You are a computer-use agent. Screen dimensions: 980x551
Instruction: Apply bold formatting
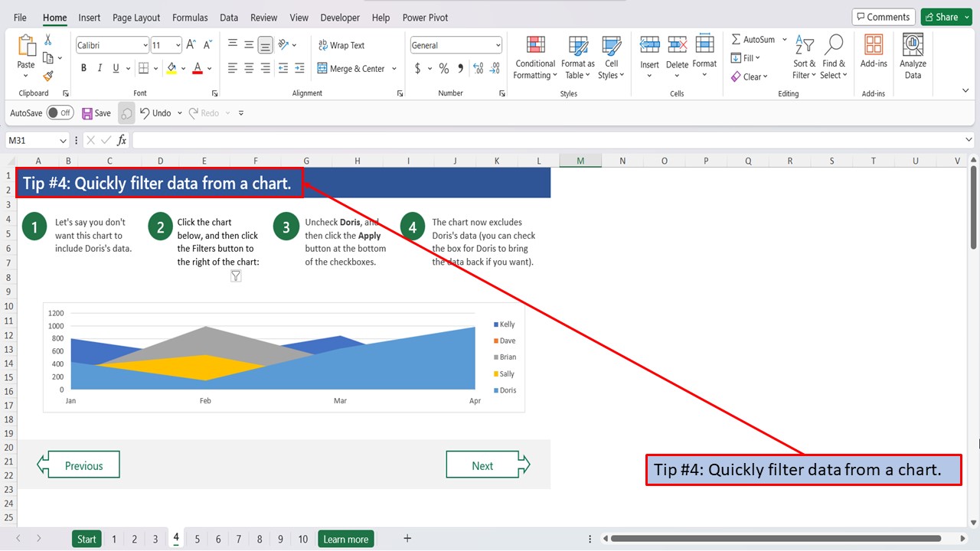(x=83, y=68)
